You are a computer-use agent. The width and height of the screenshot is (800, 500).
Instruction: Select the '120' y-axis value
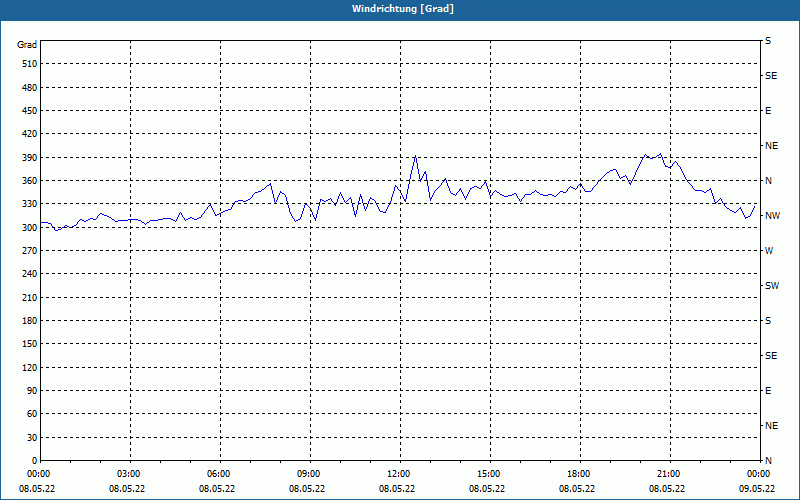point(30,367)
